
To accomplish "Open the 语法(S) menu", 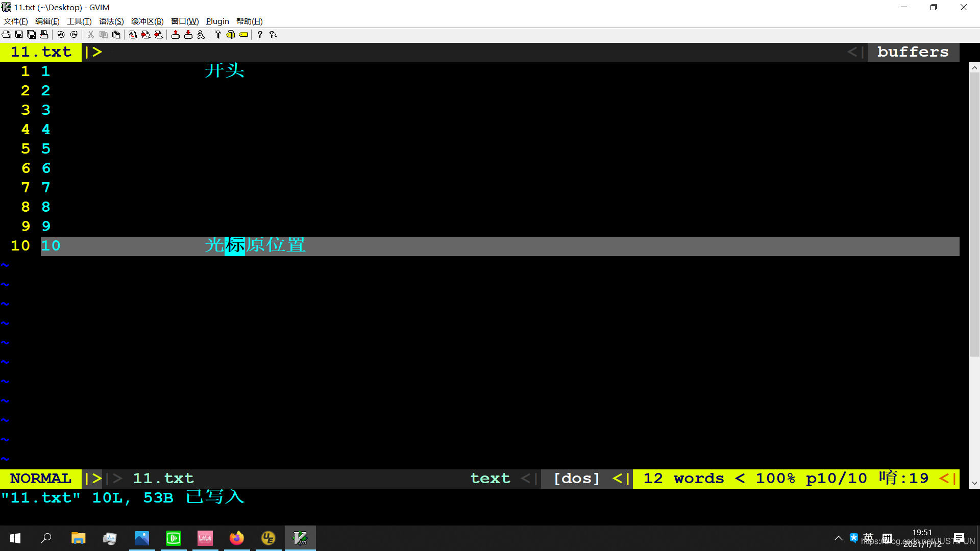I will [111, 21].
